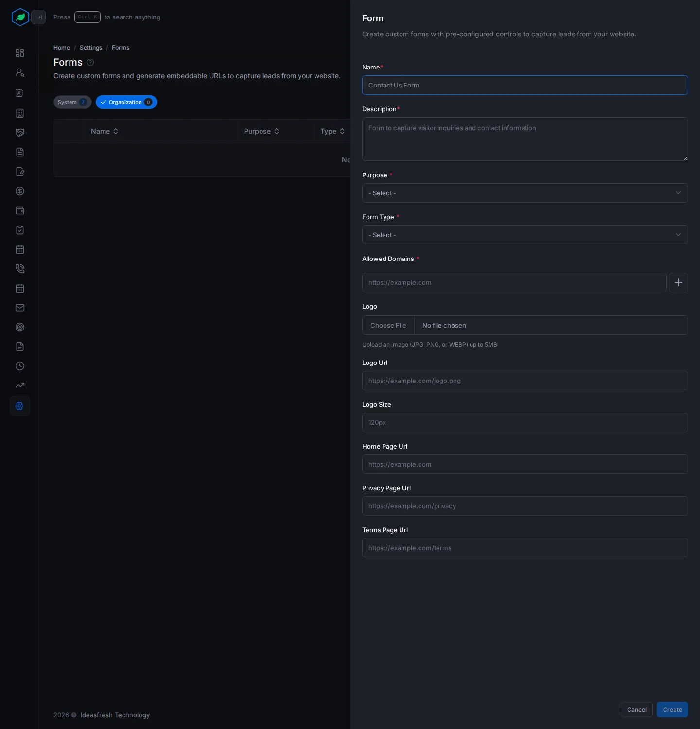Open the trending arrow analytics sidebar icon
The width and height of the screenshot is (700, 729).
point(20,385)
